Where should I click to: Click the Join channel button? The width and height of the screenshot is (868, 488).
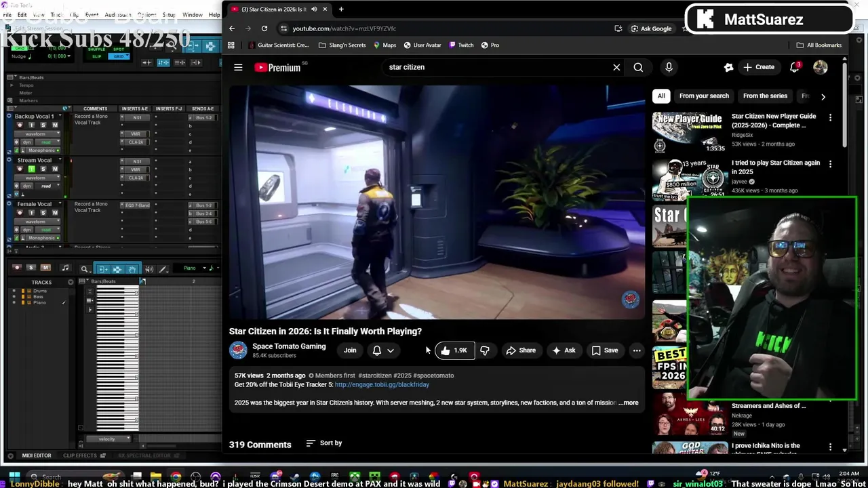[350, 350]
